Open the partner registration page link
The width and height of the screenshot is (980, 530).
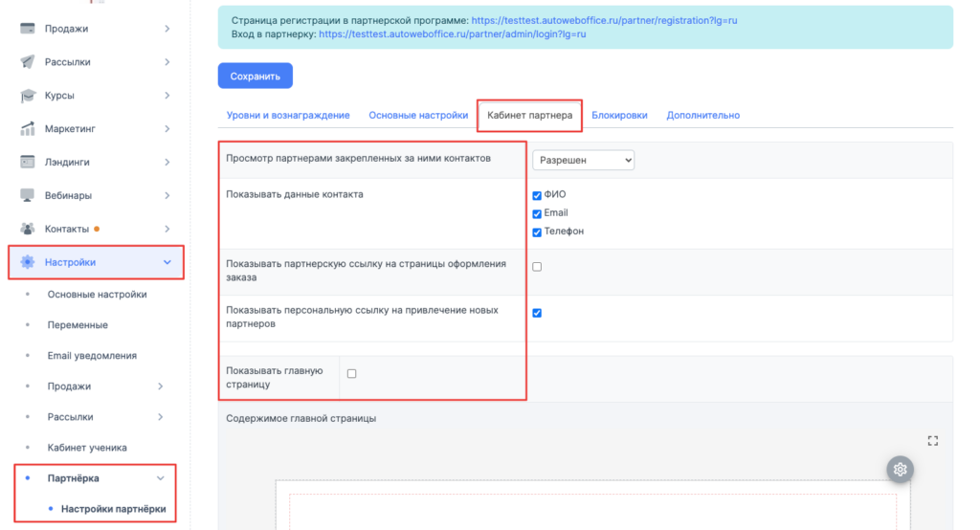[604, 20]
